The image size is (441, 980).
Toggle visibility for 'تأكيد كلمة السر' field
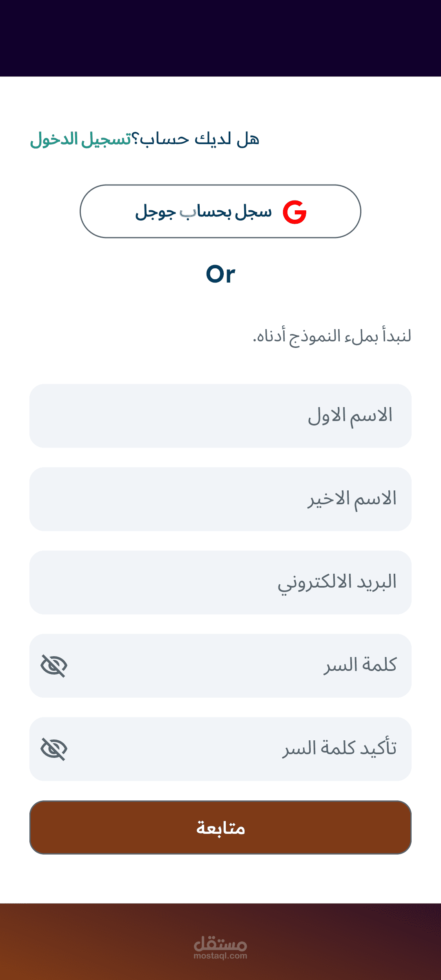[54, 749]
